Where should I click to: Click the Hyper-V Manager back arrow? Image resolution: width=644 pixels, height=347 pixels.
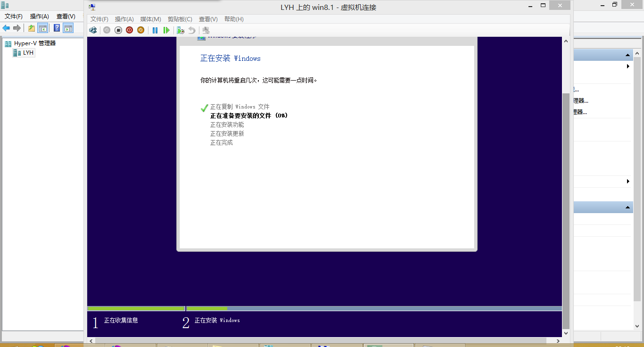click(x=6, y=28)
